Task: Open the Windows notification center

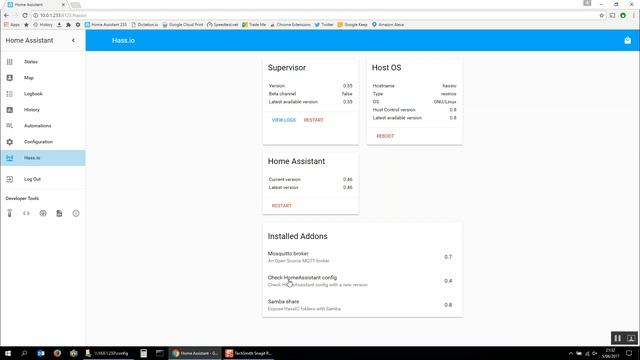Action: coord(629,353)
